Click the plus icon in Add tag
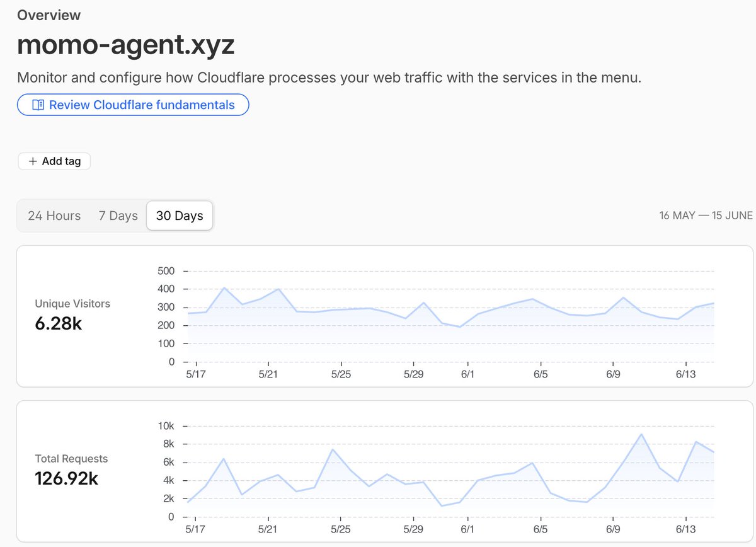The height and width of the screenshot is (547, 756). (x=33, y=161)
